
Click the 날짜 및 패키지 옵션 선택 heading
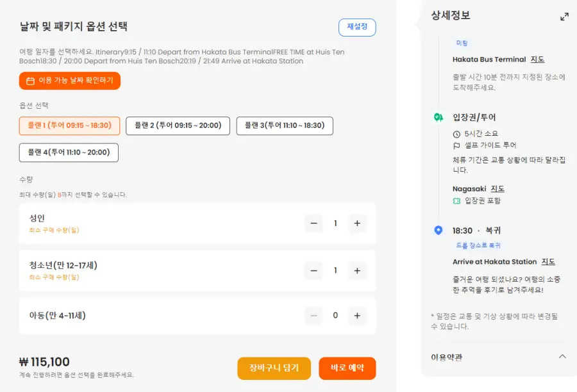(74, 26)
